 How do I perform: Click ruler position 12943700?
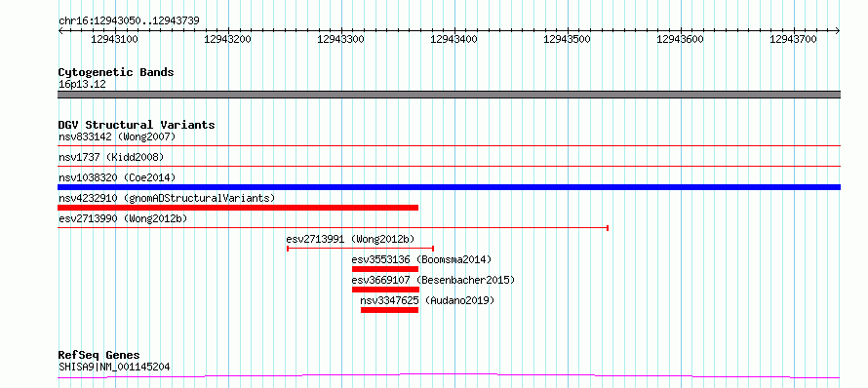pyautogui.click(x=793, y=39)
